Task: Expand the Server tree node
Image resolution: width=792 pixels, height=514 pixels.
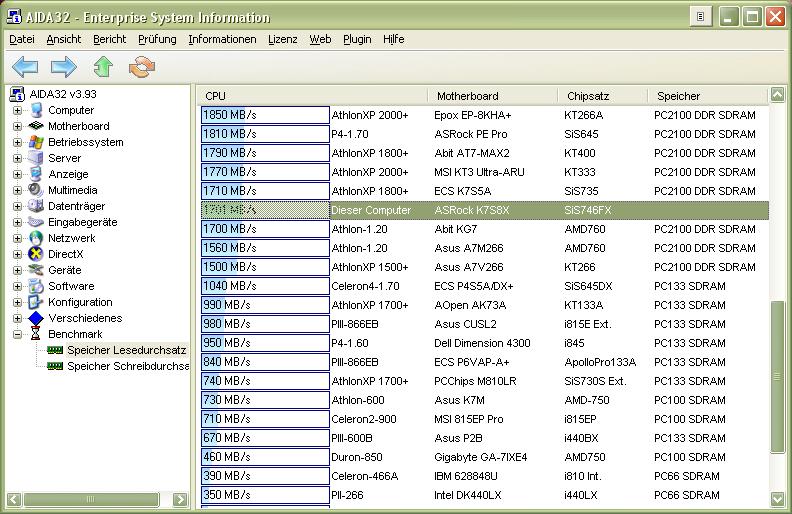Action: coord(18,158)
